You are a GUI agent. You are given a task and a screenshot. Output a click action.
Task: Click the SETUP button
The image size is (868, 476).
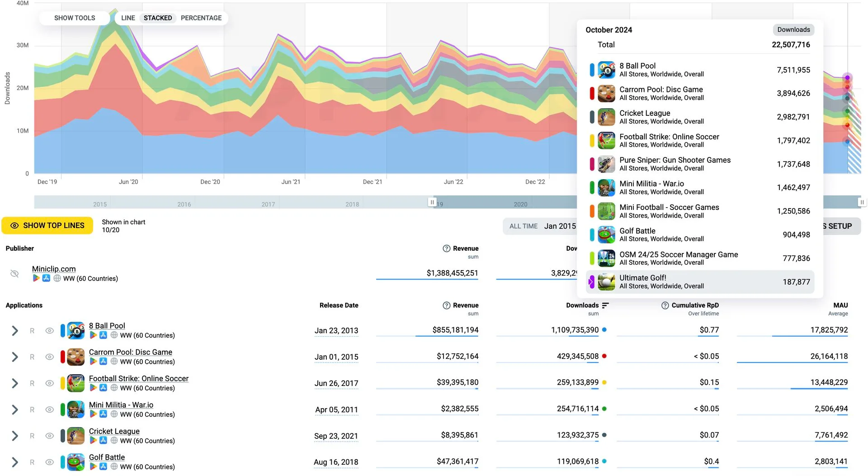pyautogui.click(x=840, y=226)
